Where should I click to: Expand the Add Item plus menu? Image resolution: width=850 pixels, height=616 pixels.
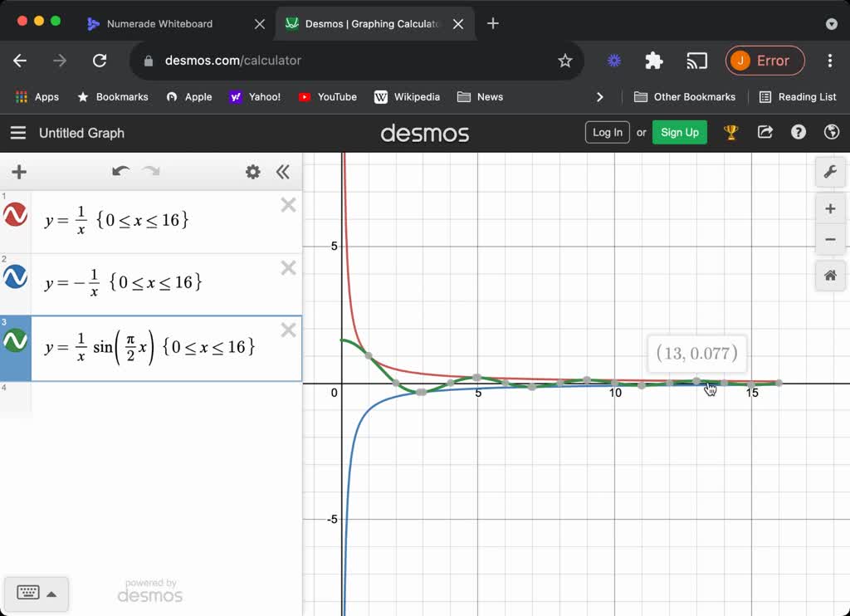[x=19, y=172]
